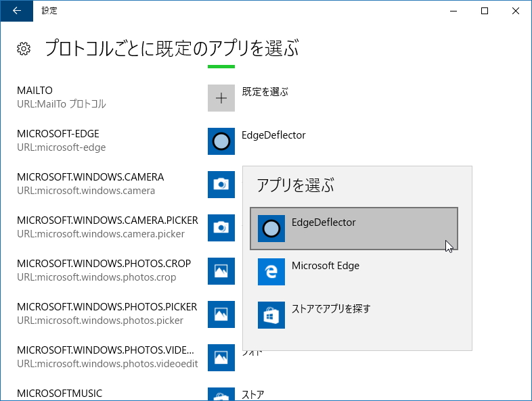Click the MICROSOFT.WINDOWS.CAMERA protocol name
The image size is (532, 401).
pyautogui.click(x=90, y=177)
